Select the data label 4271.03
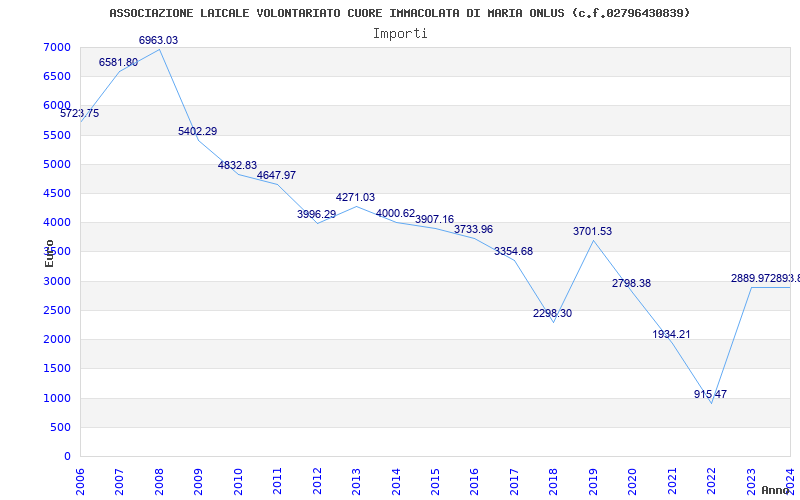 tap(355, 197)
